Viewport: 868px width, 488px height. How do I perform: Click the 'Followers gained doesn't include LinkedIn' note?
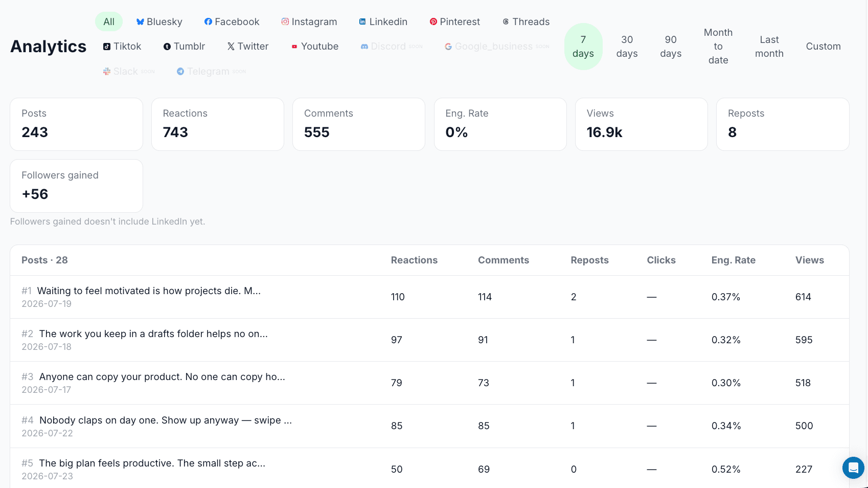108,221
